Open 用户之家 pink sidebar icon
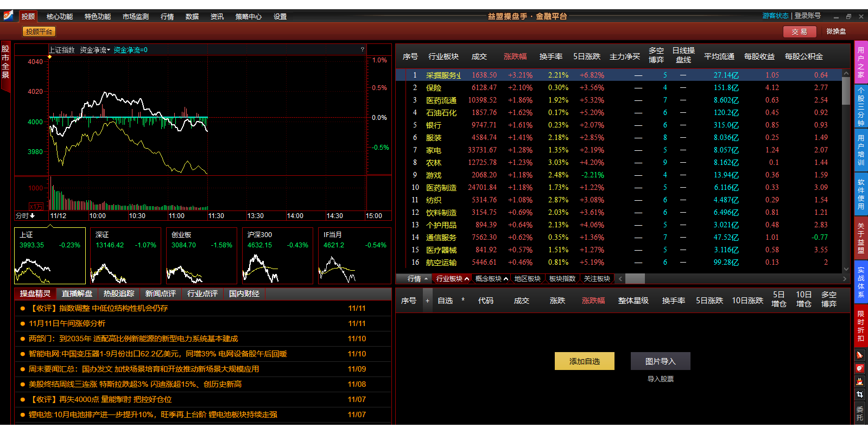This screenshot has height=434, width=868. click(x=860, y=62)
